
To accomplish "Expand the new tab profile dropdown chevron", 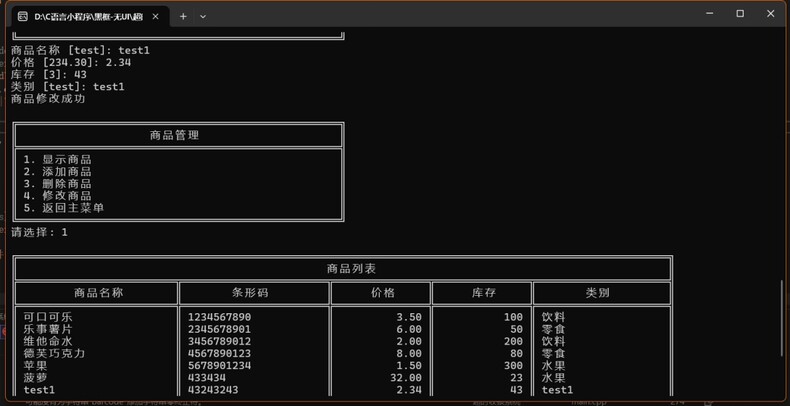I will point(203,16).
